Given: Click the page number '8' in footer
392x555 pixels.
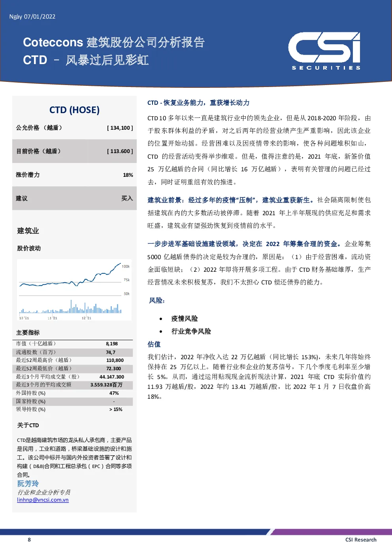Looking at the screenshot, I should click(x=29, y=540).
